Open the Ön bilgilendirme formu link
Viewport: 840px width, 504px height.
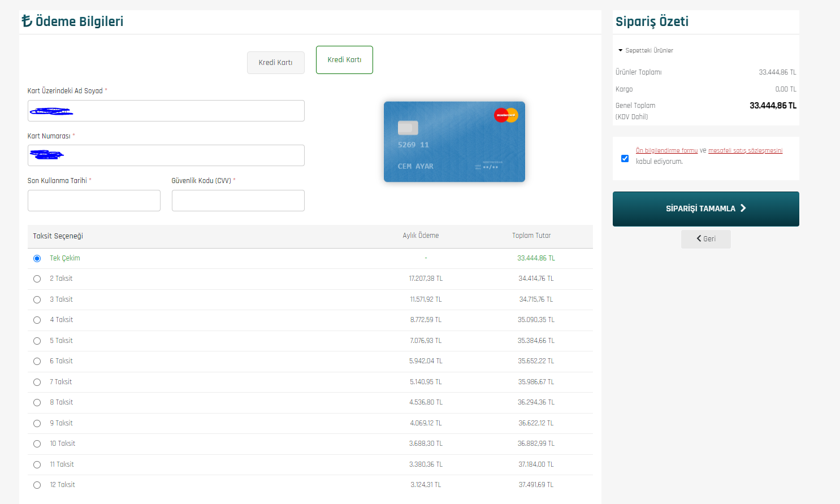tap(666, 150)
